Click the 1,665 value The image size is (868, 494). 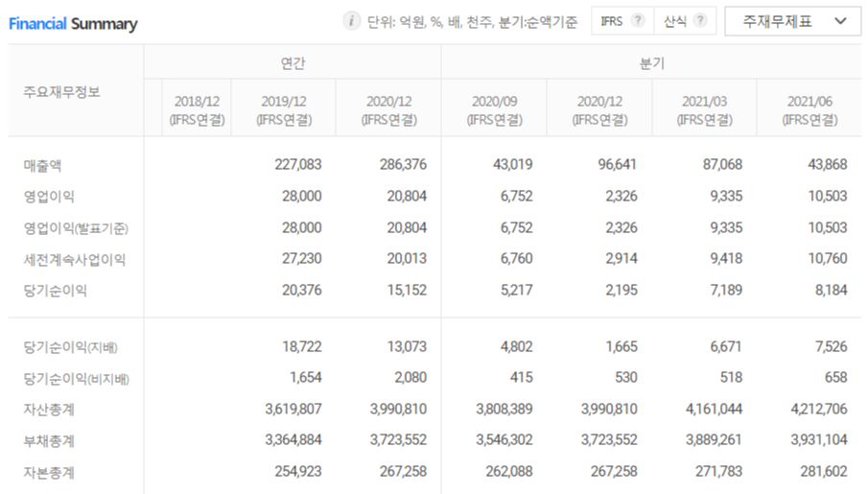(622, 346)
